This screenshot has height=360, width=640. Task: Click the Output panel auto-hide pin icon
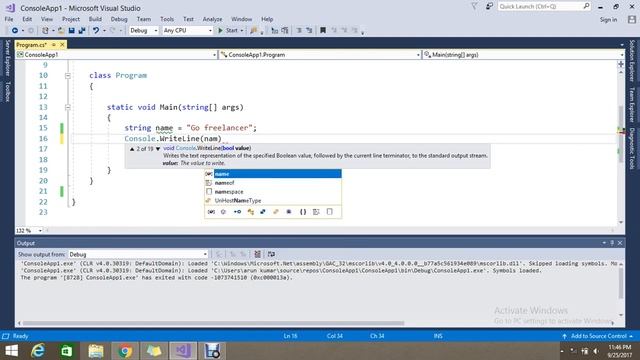click(x=612, y=243)
